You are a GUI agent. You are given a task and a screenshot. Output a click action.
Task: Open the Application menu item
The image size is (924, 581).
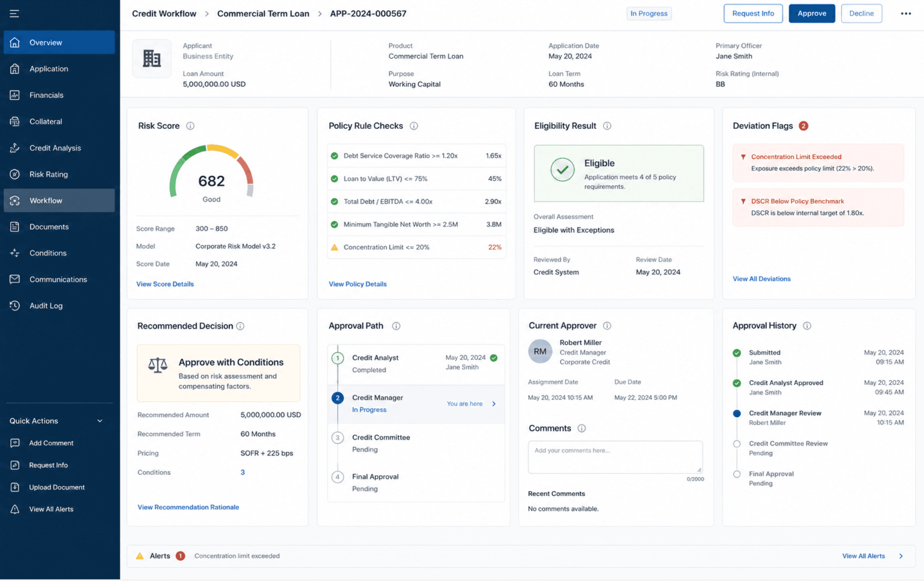[59, 68]
